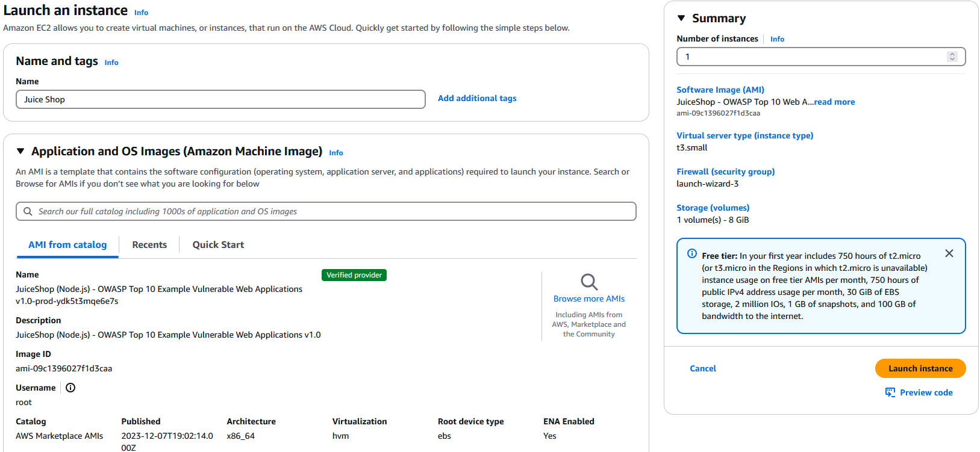Screen dimensions: 980x452
Task: Click Info link beside Amazon Machine Image heading
Action: pos(336,153)
